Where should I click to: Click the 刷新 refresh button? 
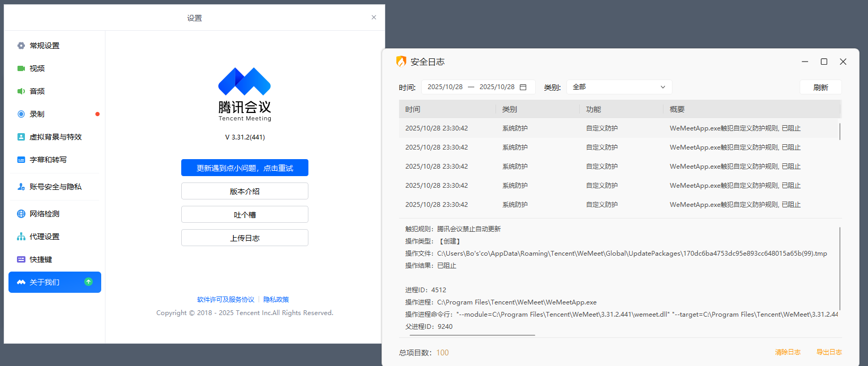(820, 88)
